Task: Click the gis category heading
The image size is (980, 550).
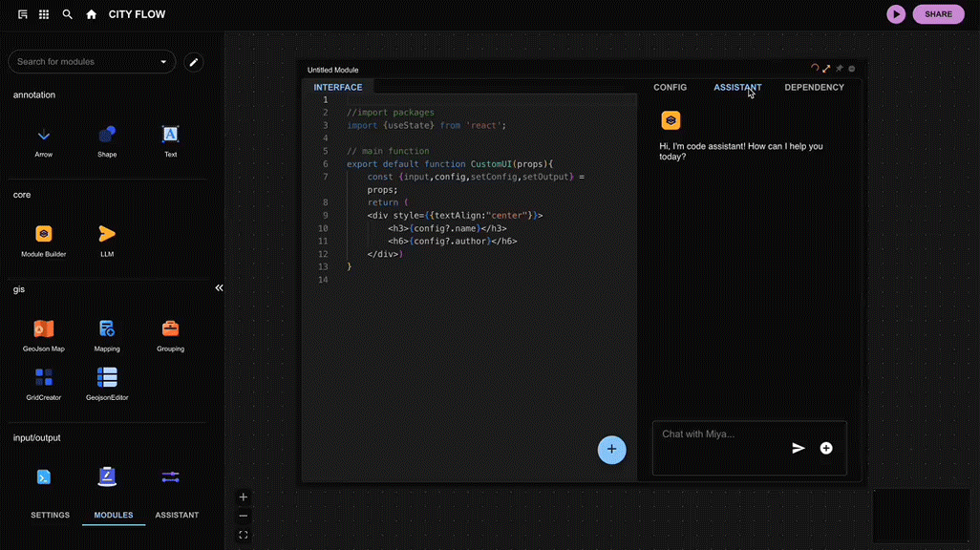Action: click(19, 289)
